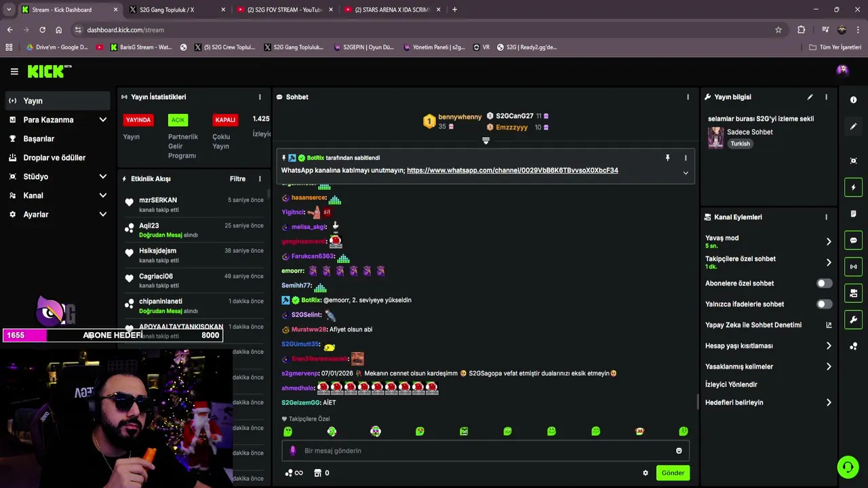Image resolution: width=868 pixels, height=488 pixels.
Task: Toggle the chat bubble widget in right rail
Action: 853,240
